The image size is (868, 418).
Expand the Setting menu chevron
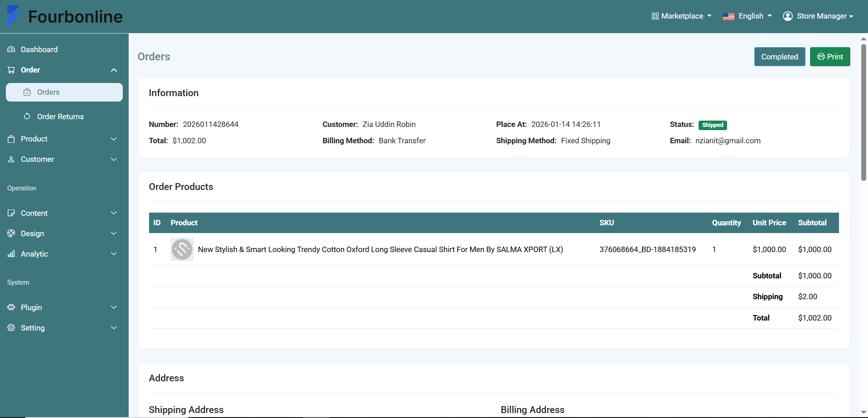pyautogui.click(x=114, y=328)
